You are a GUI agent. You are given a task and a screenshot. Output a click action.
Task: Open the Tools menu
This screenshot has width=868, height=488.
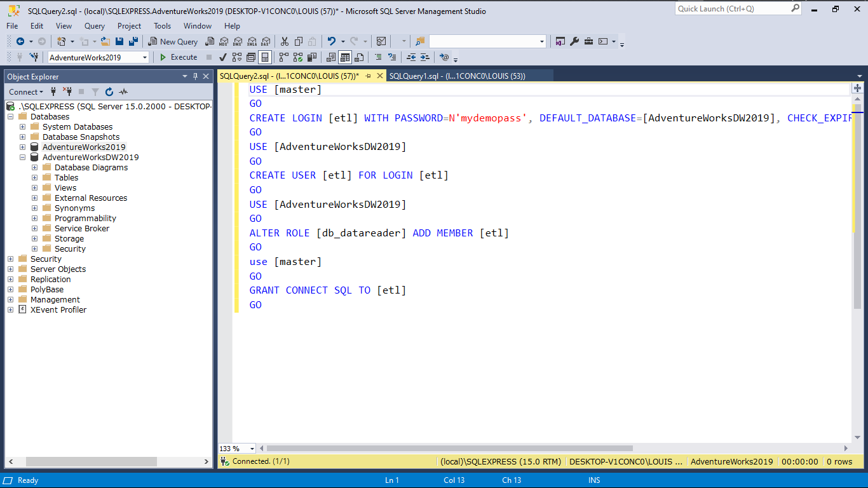[x=162, y=26]
